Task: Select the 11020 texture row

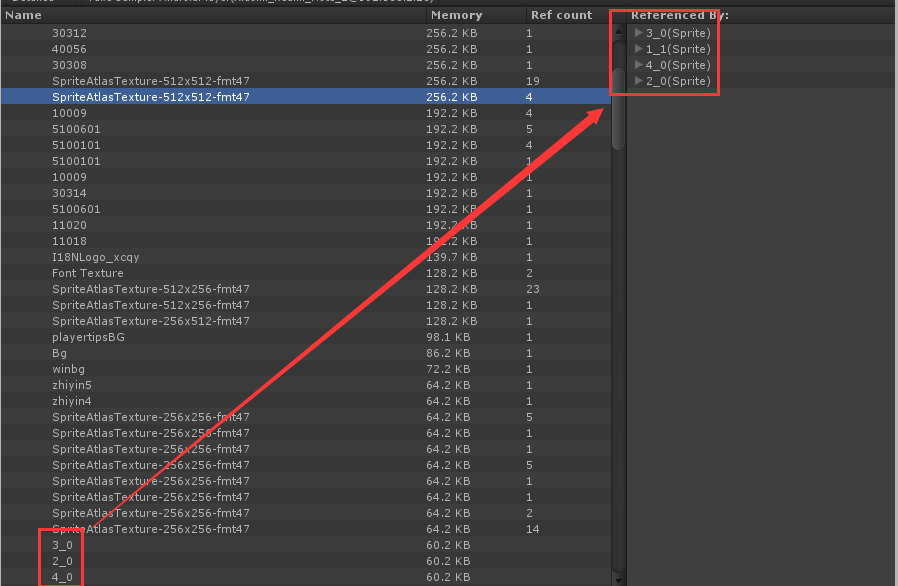Action: (306, 226)
